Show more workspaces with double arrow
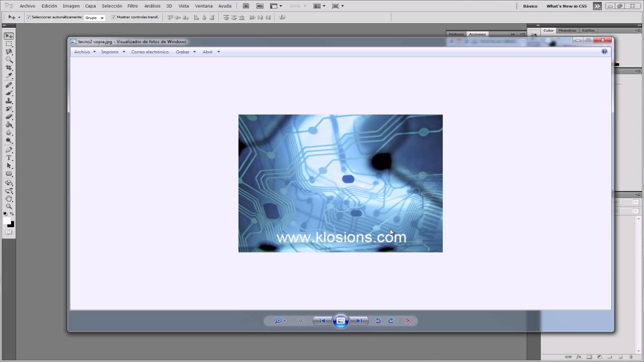Image resolution: width=644 pixels, height=362 pixels. point(597,6)
